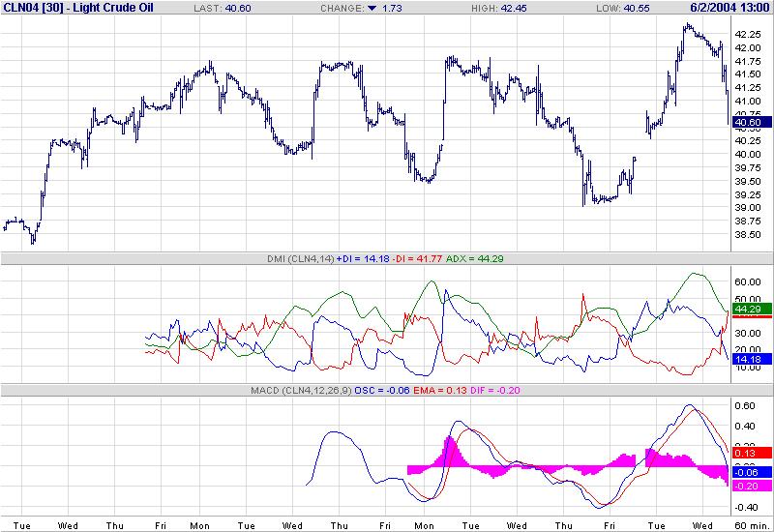The image size is (774, 532).
Task: Click the 38.50 label on price axis
Action: point(747,234)
